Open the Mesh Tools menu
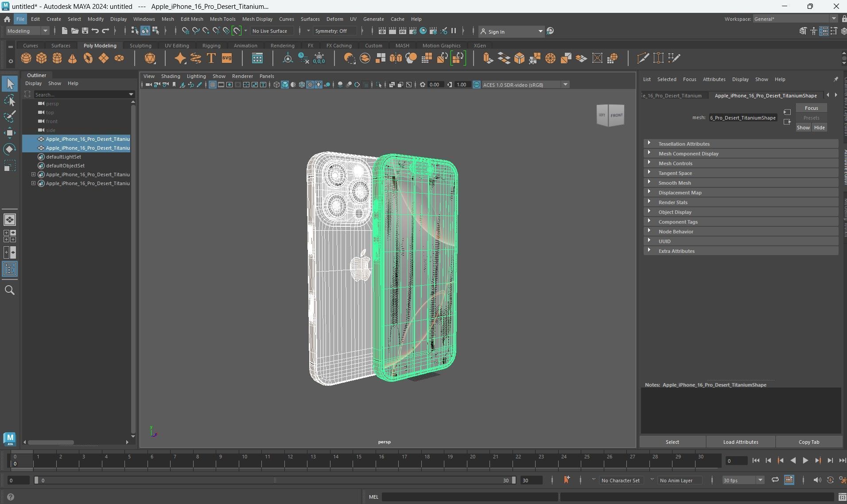 222,19
